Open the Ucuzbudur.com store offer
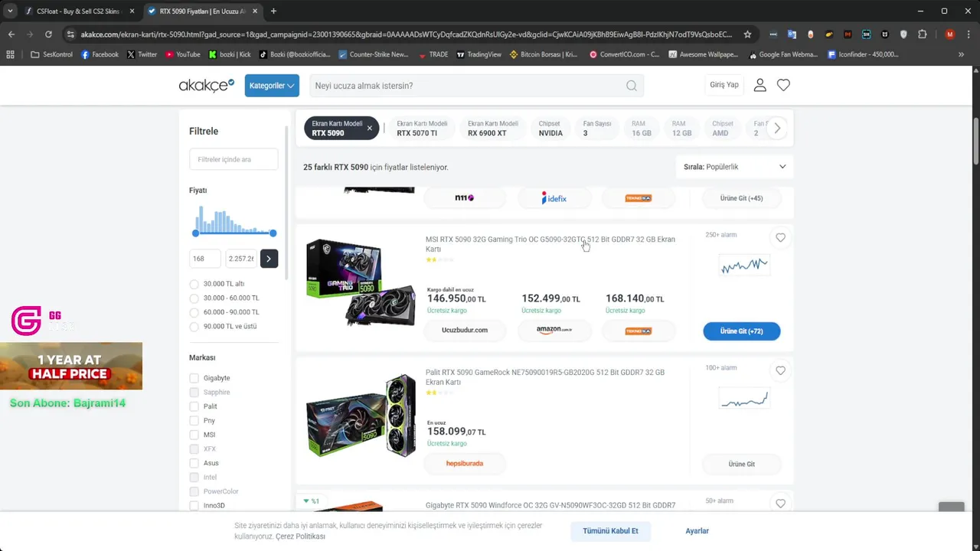The height and width of the screenshot is (551, 980). pyautogui.click(x=465, y=331)
